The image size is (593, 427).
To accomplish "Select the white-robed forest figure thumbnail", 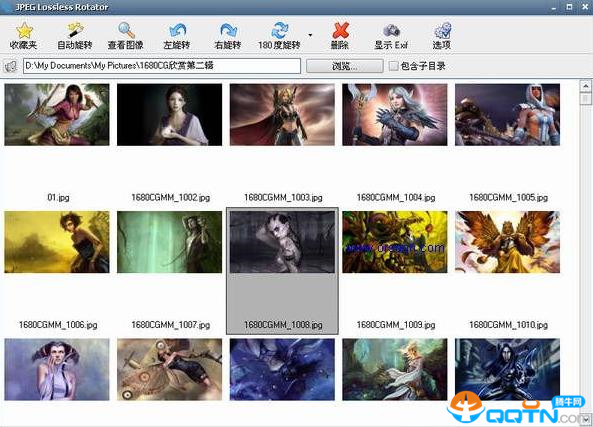I will point(395,370).
